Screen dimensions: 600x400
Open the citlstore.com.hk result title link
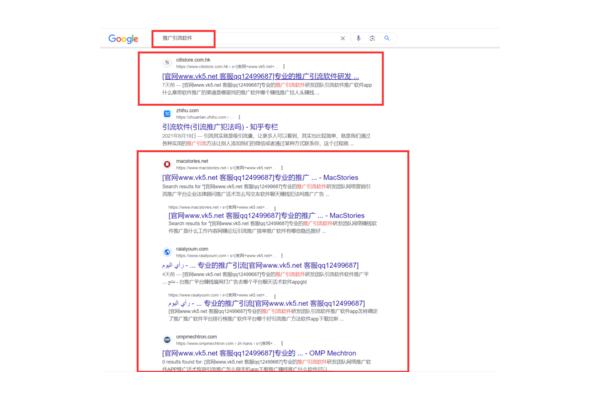(x=260, y=75)
